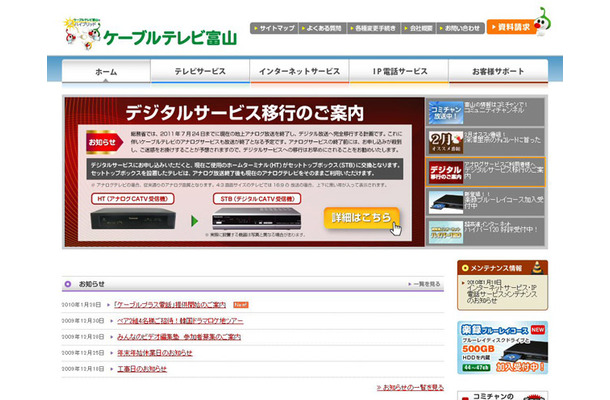Select the 2月オススメ番組 thumbnail
Image resolution: width=610 pixels, height=400 pixels.
point(446,142)
